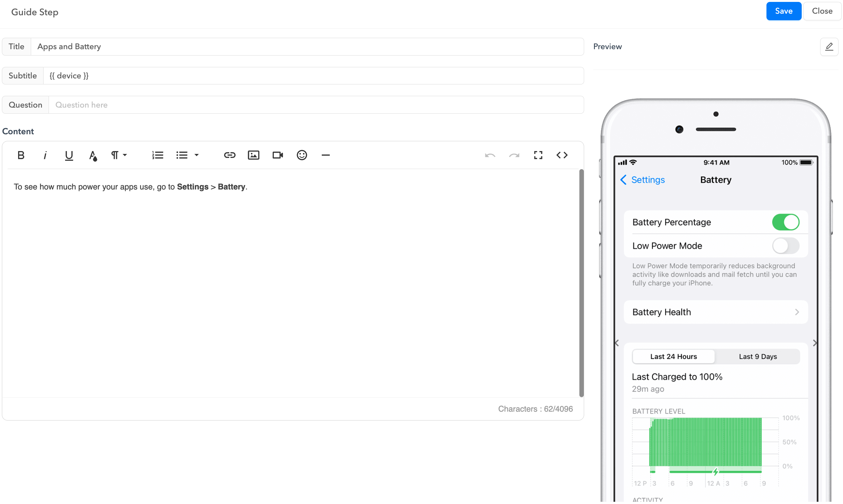Image resolution: width=843 pixels, height=504 pixels.
Task: Click the Question input field
Action: tap(316, 105)
